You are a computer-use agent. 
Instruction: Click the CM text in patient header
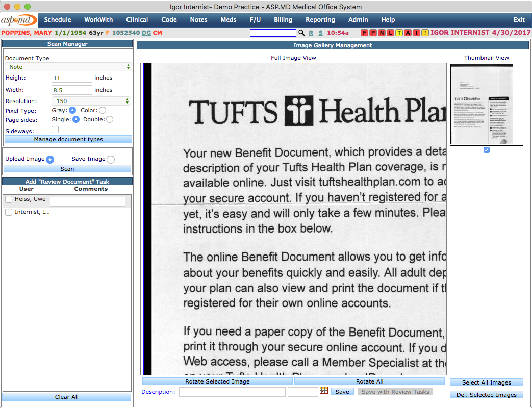point(158,33)
